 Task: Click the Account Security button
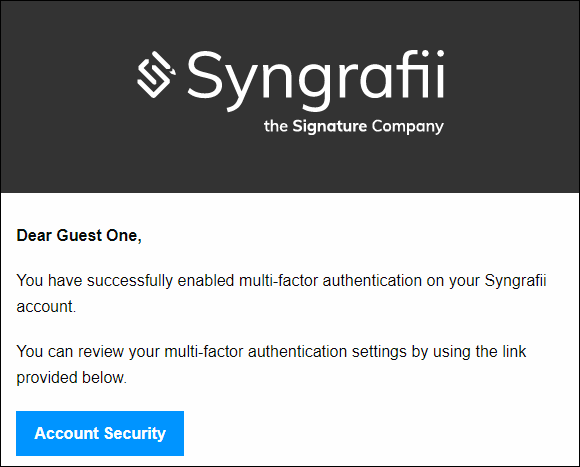coord(100,433)
